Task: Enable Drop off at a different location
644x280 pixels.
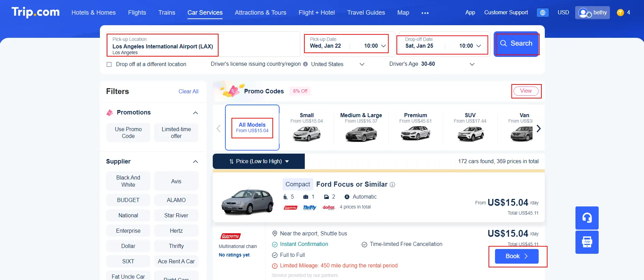Action: tap(109, 64)
